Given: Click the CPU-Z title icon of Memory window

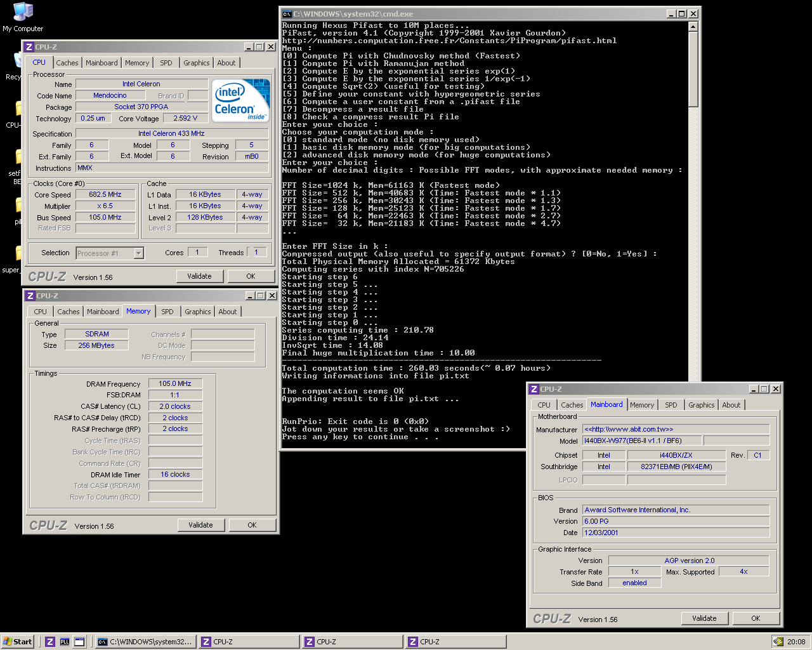Looking at the screenshot, I should [30, 296].
